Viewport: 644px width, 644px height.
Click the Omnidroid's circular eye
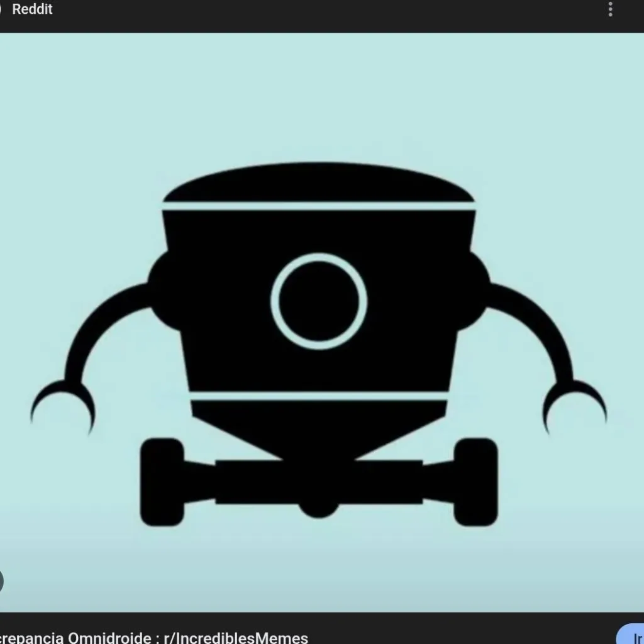coord(319,301)
